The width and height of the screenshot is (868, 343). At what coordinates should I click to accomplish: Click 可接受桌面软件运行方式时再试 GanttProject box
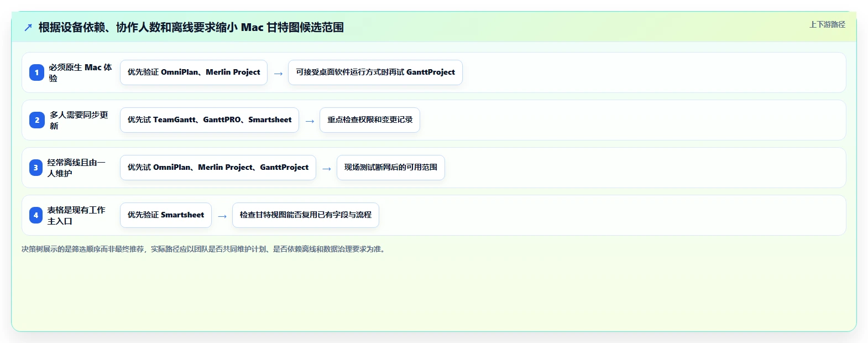pyautogui.click(x=375, y=72)
